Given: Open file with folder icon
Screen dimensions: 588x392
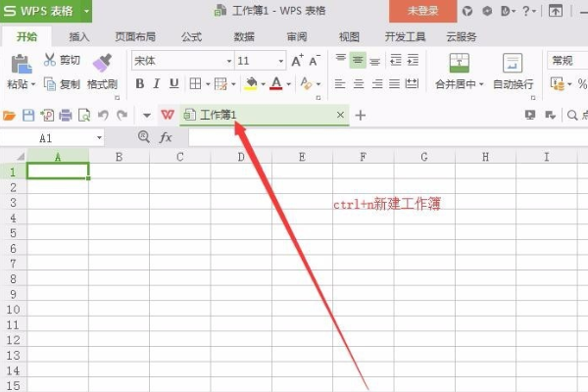Looking at the screenshot, I should 9,116.
